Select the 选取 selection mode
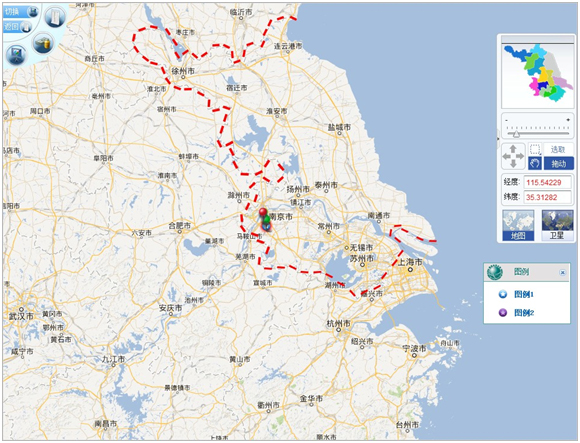 tap(558, 149)
